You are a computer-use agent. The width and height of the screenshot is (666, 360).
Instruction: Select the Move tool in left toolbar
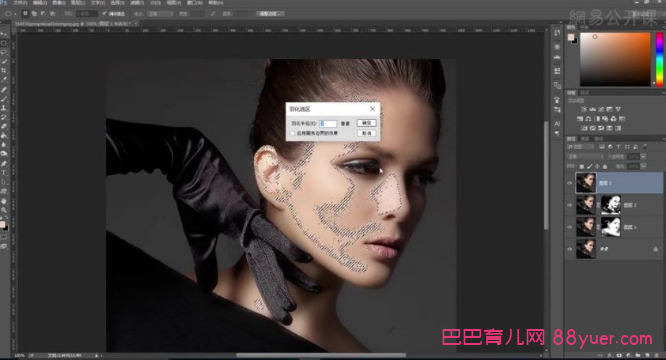[x=4, y=34]
